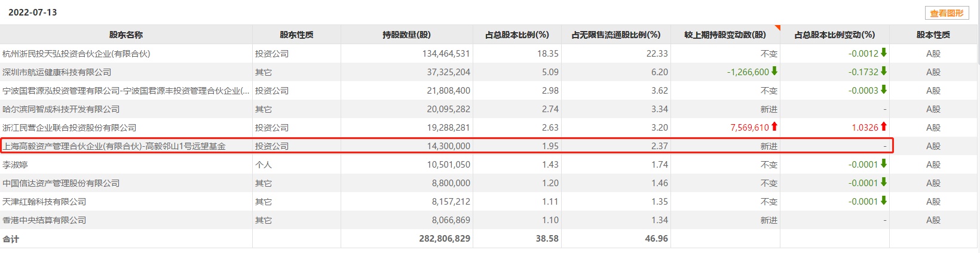Click the 股东名称 column header

(126, 35)
